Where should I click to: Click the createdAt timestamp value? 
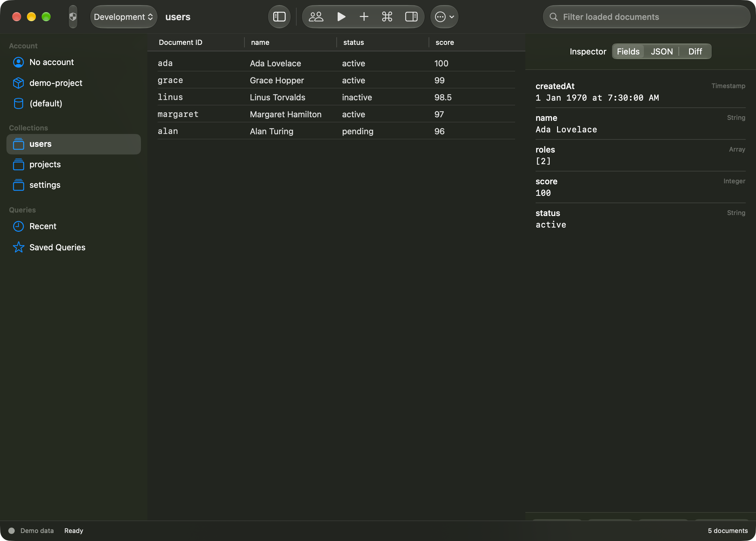(x=597, y=98)
